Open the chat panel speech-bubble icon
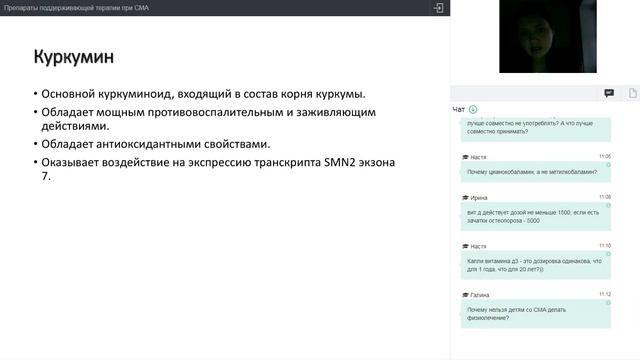The image size is (640, 360). [x=609, y=93]
